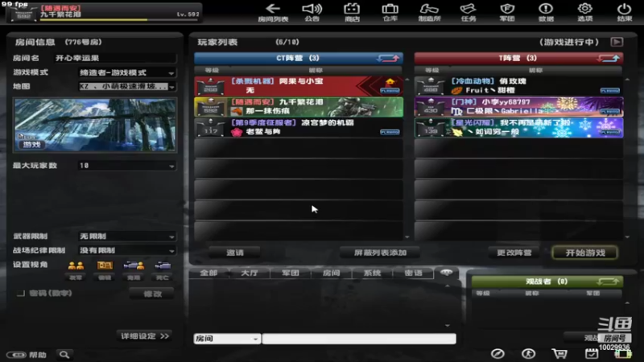Click the add to block list button
The width and height of the screenshot is (644, 362).
[x=380, y=253]
